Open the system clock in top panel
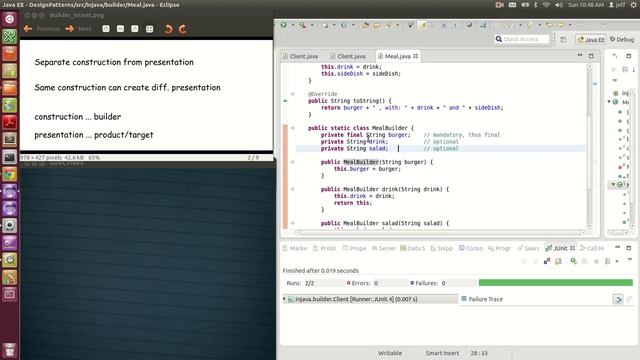 (x=586, y=5)
